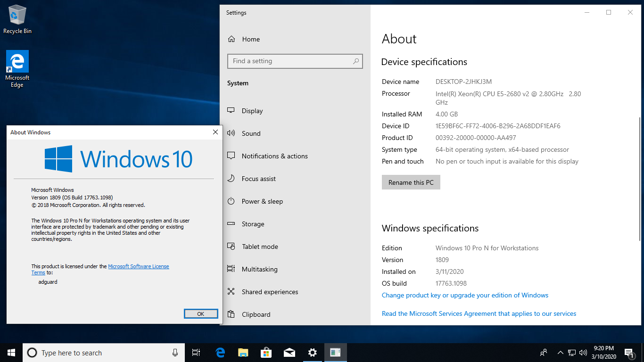Open Storage settings page
Viewport: 644px width, 362px height.
[x=295, y=224]
